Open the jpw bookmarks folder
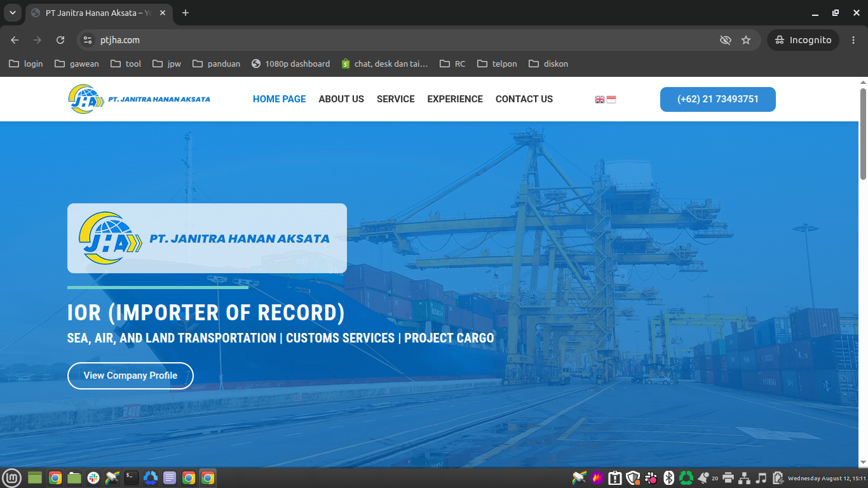Screen dimensions: 868x488 [167, 64]
